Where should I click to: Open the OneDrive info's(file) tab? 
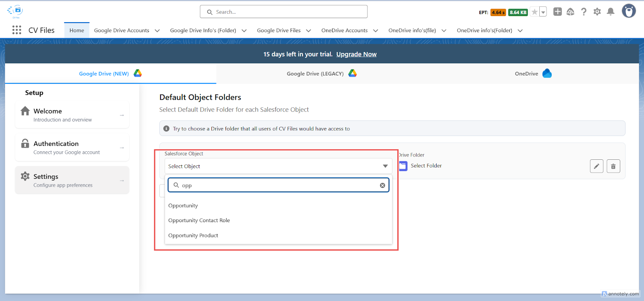(412, 30)
